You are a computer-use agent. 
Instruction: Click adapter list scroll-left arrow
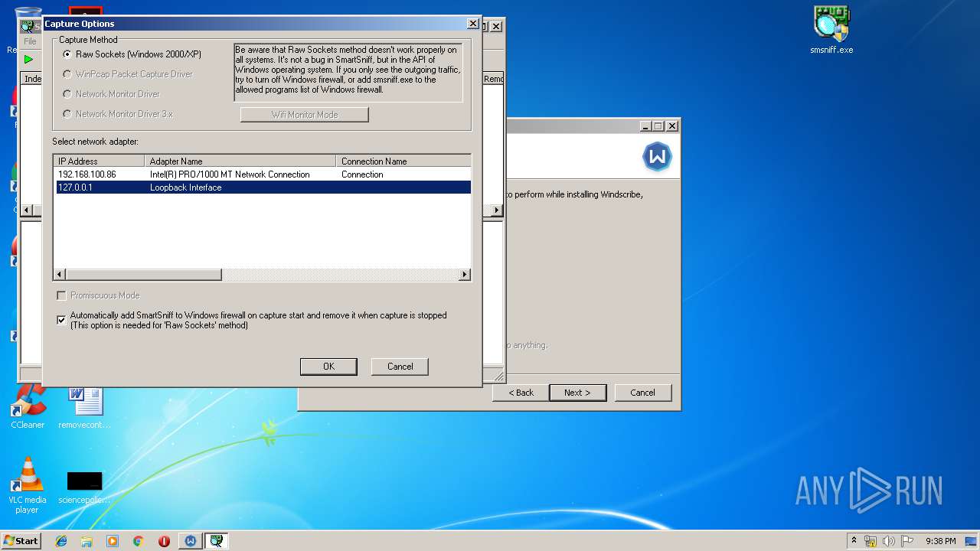[59, 275]
